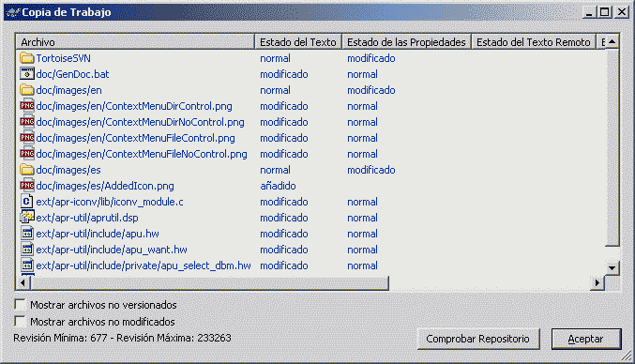Select ext/apr-util/include/apu.hw file name
Image resolution: width=635 pixels, height=364 pixels.
98,234
